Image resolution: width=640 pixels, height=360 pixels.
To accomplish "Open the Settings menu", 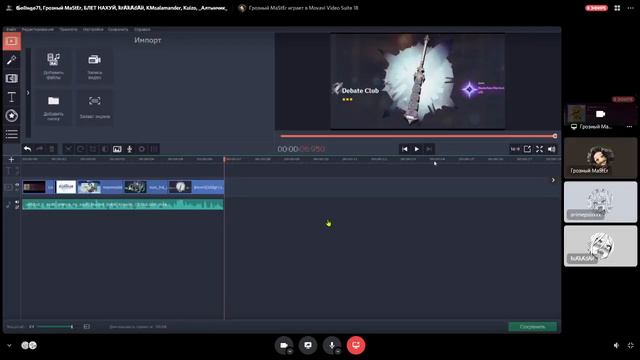I will tap(93, 29).
